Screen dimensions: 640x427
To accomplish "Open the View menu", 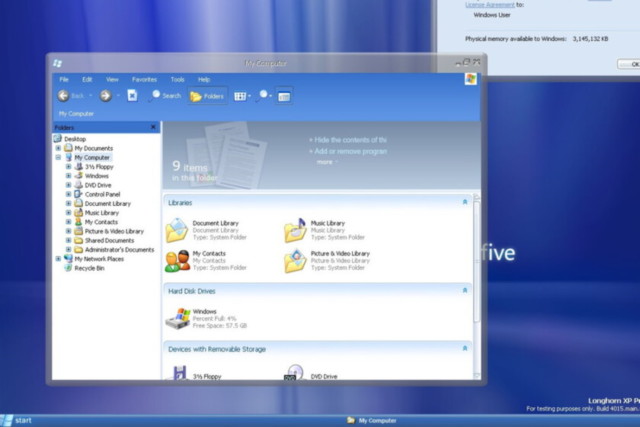I will click(x=112, y=79).
